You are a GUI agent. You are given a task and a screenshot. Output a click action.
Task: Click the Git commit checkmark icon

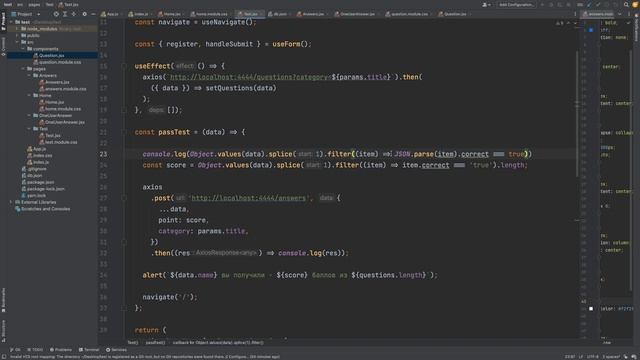click(x=598, y=4)
